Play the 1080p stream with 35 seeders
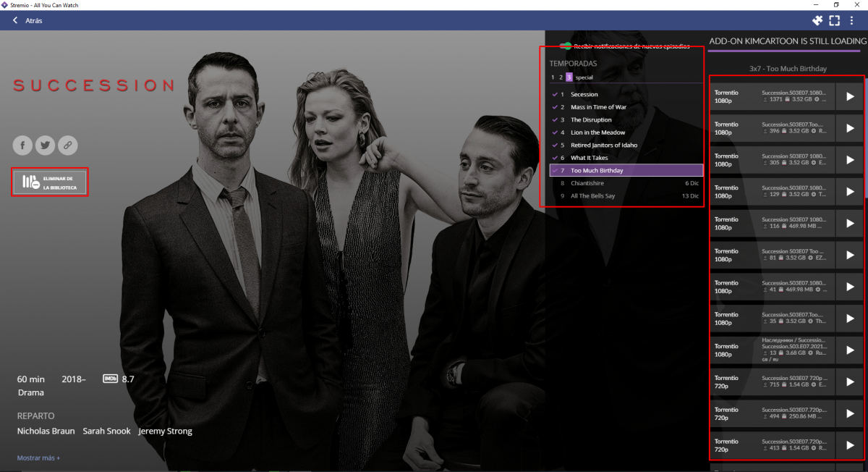Viewport: 868px width, 472px height. coord(850,319)
